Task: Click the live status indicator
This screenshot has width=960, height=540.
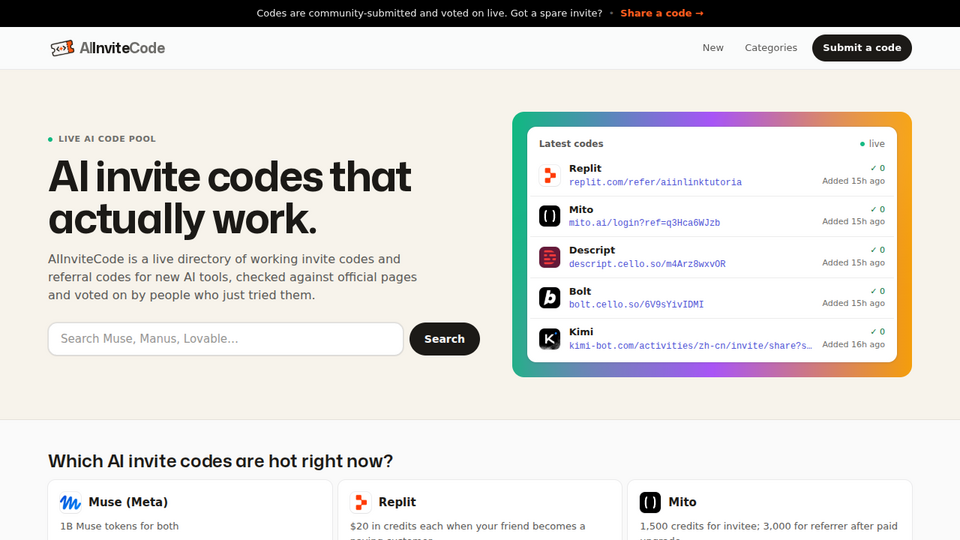Action: click(x=872, y=144)
